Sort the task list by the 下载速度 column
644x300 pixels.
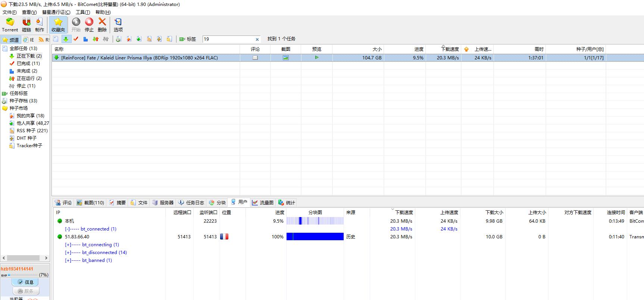[443, 49]
